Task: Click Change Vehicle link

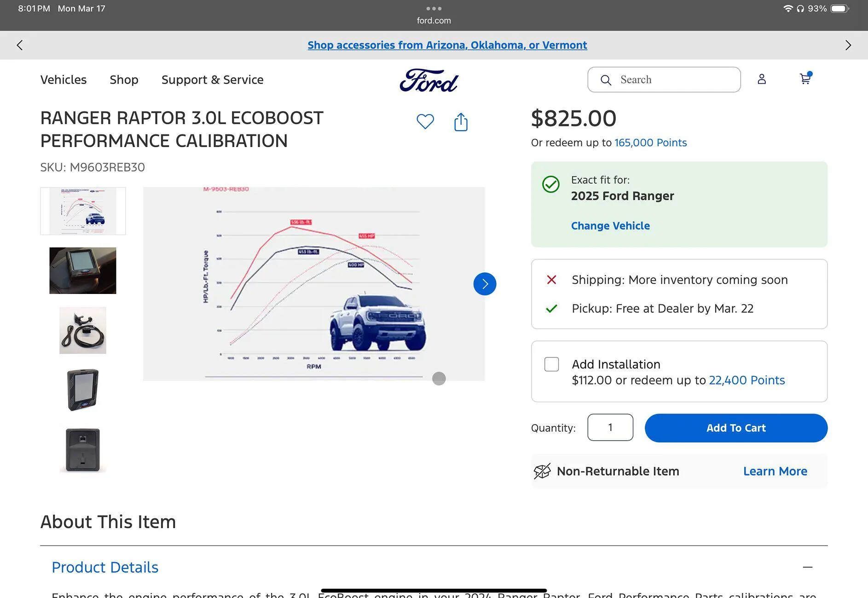Action: point(610,226)
